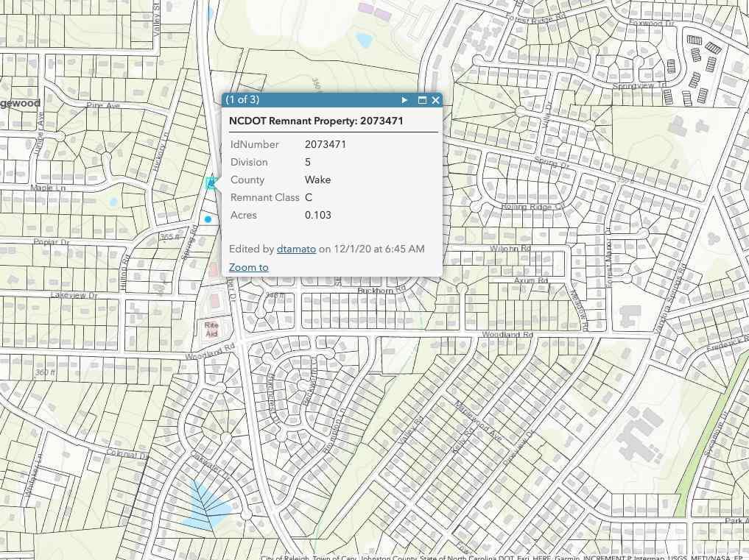Select the large gray building near Sycamore Dr

(x=641, y=431)
